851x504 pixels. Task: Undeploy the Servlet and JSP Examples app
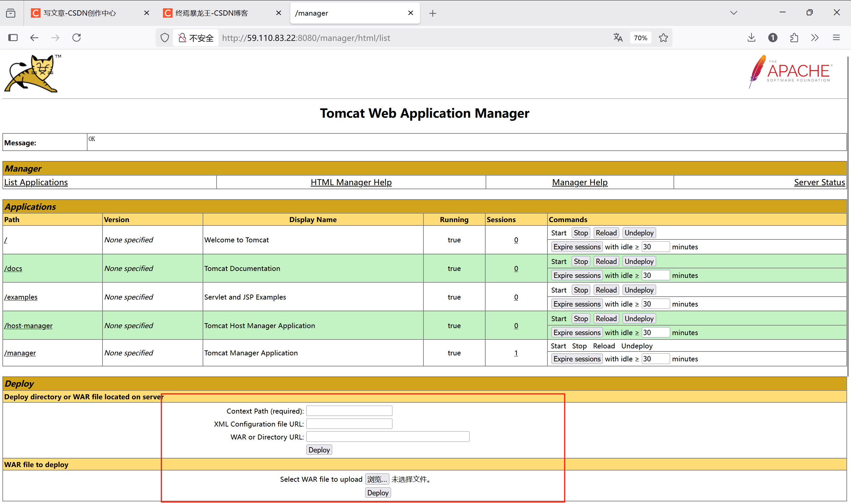[639, 290]
